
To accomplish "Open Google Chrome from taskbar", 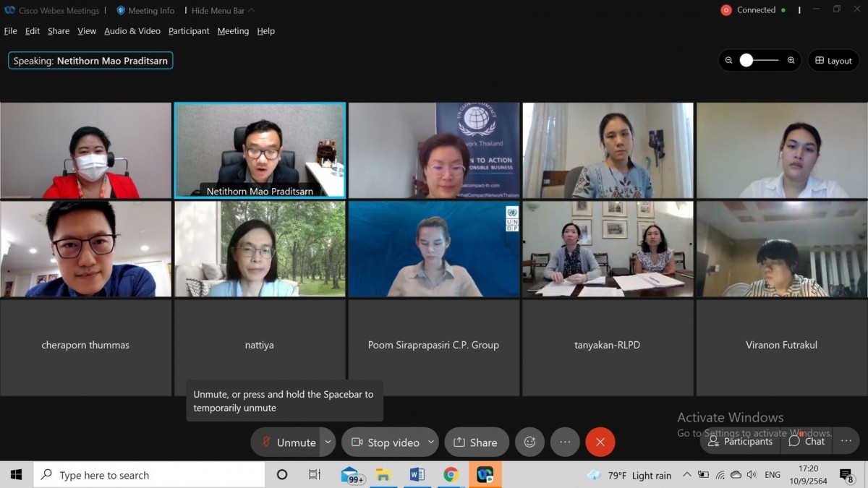I will pos(451,475).
